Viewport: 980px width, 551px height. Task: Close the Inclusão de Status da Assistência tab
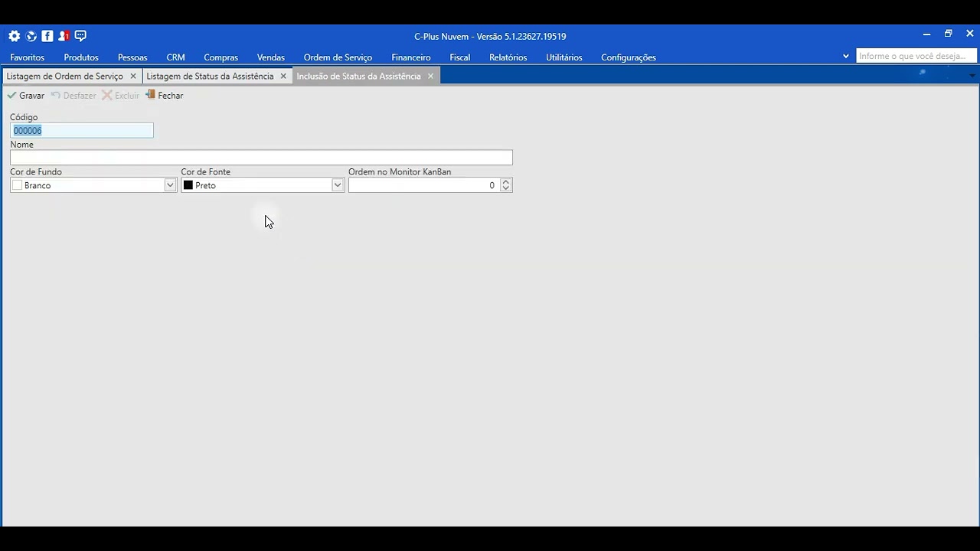pyautogui.click(x=430, y=77)
